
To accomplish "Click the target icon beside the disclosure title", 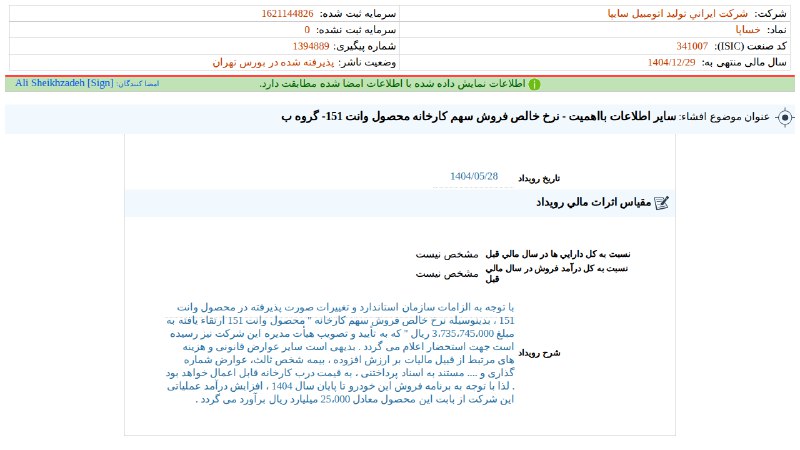I will tap(785, 118).
